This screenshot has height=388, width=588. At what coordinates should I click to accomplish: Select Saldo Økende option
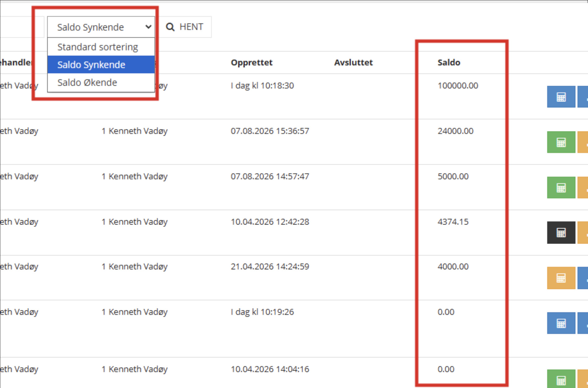[101, 83]
